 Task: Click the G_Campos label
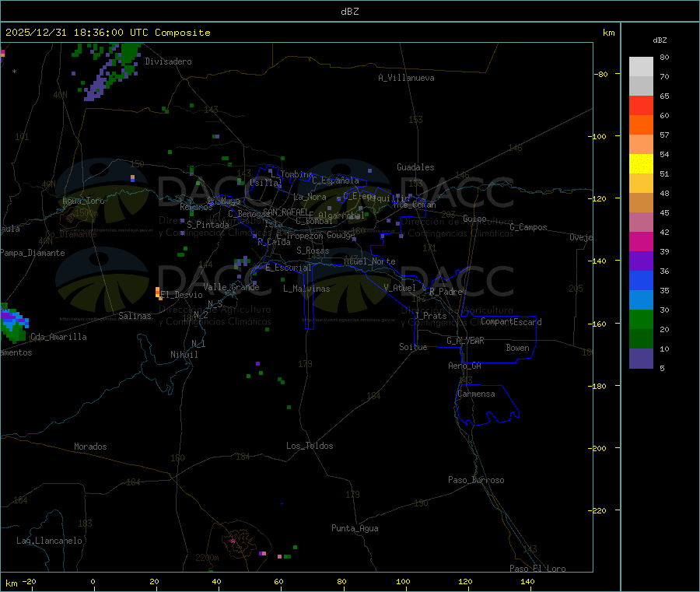click(529, 227)
